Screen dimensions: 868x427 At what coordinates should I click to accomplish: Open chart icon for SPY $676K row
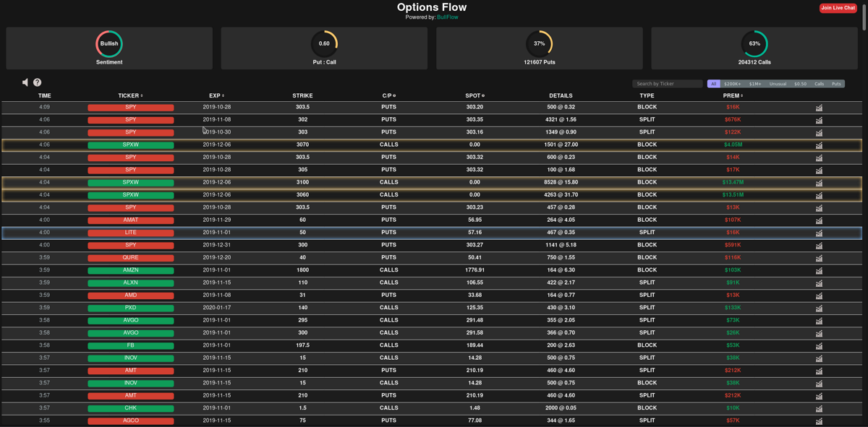819,121
